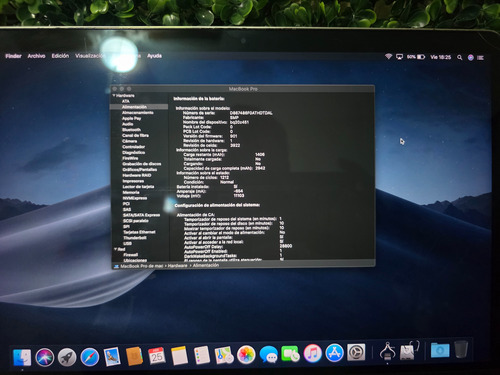Click Siri icon in menu bar
This screenshot has height=375, width=500.
click(x=471, y=58)
